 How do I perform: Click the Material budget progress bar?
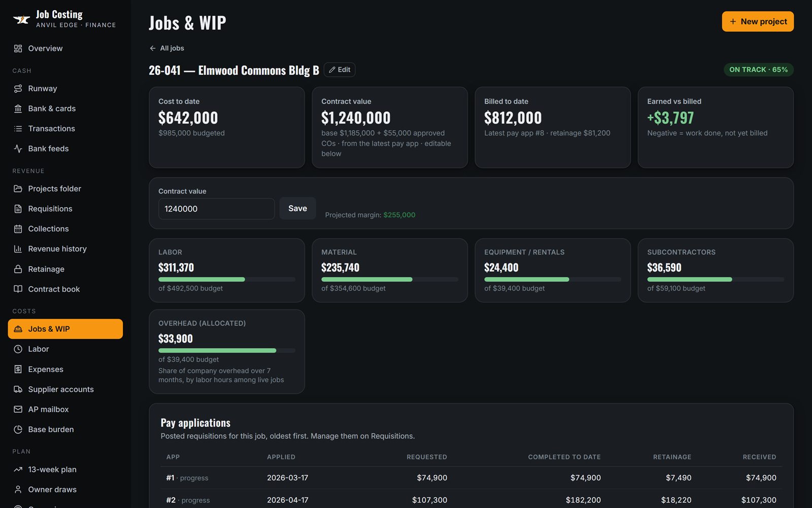[x=390, y=279]
